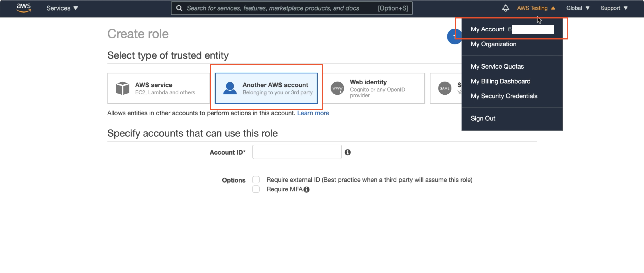Enable Require MFA checkbox
The image size is (644, 273).
coord(256,189)
